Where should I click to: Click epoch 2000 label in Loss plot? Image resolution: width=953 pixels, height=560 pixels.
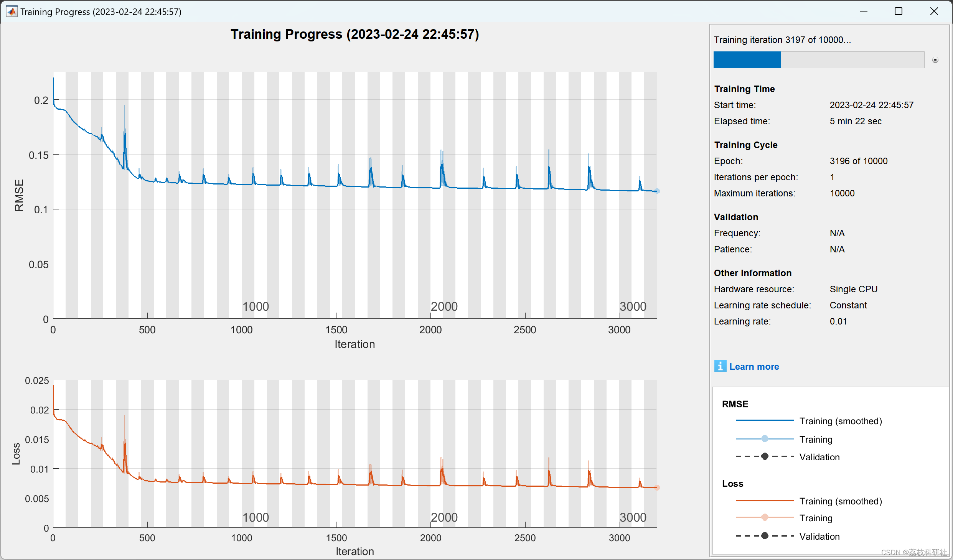click(444, 517)
